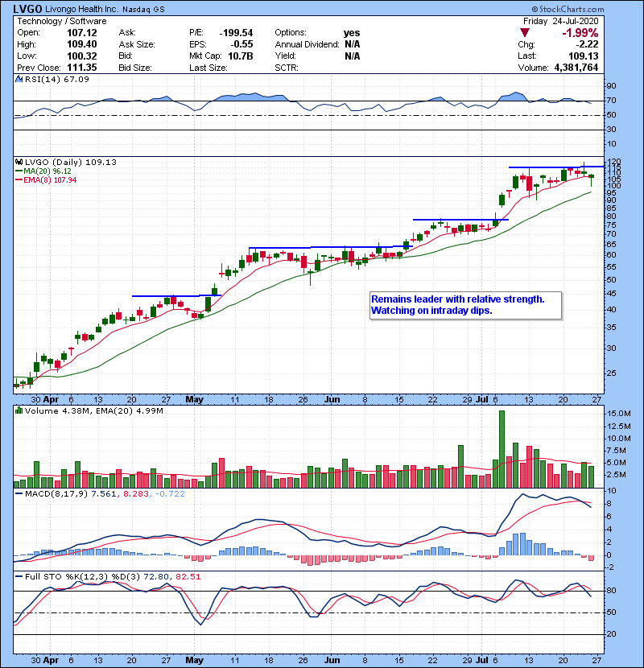Screen dimensions: 644x668
Task: Click the P/E value -199.54
Action: (236, 33)
